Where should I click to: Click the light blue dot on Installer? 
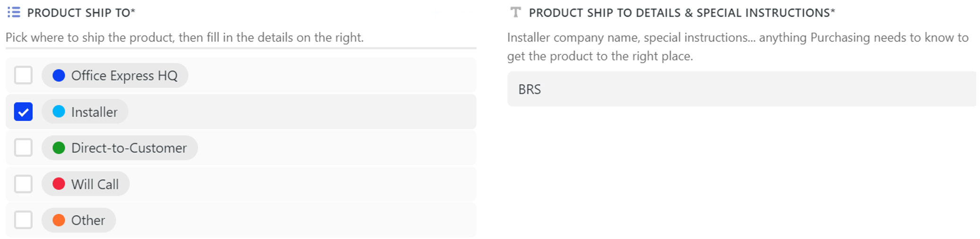click(x=59, y=111)
